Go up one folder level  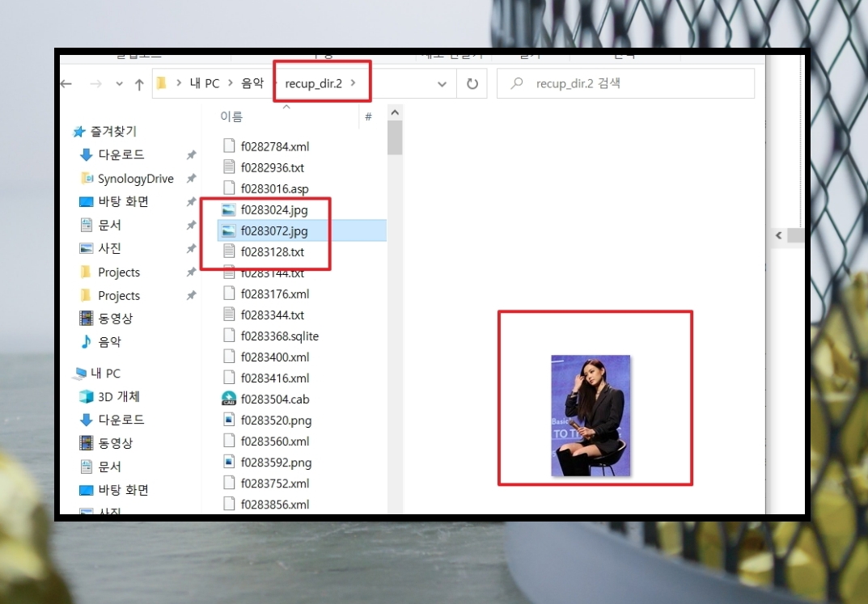click(x=139, y=84)
